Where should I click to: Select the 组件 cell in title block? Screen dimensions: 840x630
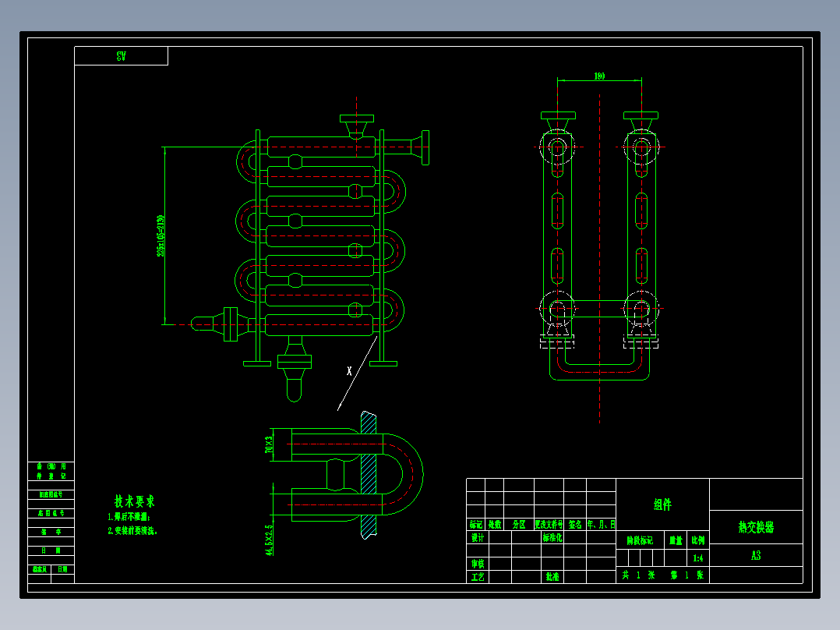[662, 504]
